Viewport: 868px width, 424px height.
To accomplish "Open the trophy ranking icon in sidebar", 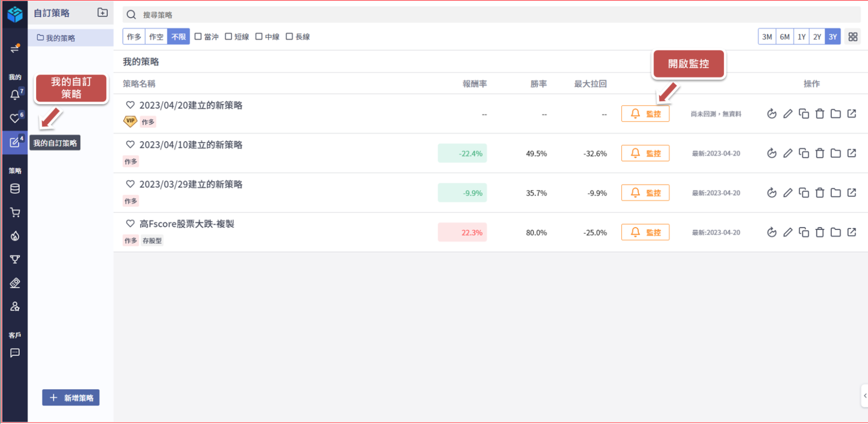I will 15,260.
